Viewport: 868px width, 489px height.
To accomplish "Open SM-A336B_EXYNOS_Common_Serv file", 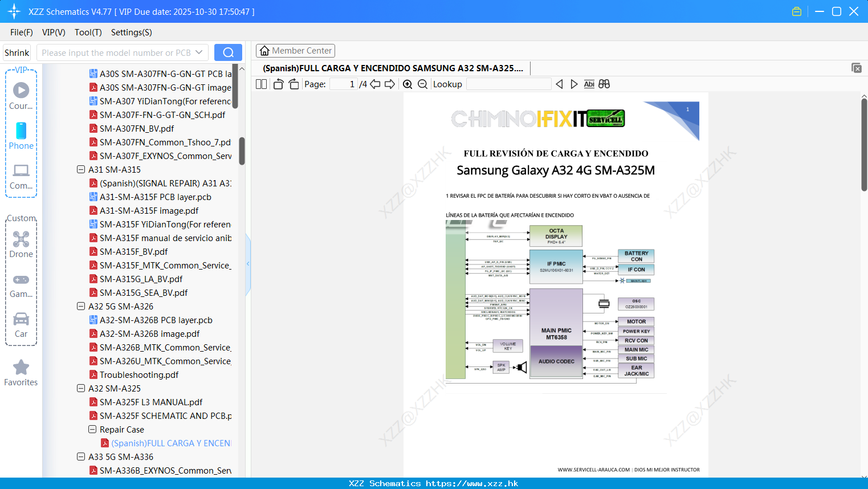I will coord(160,470).
